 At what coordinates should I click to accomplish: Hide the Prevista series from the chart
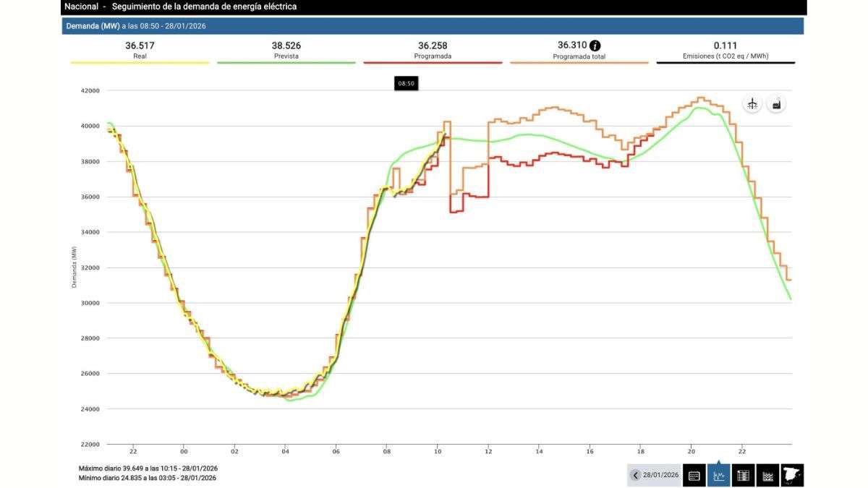(x=286, y=50)
